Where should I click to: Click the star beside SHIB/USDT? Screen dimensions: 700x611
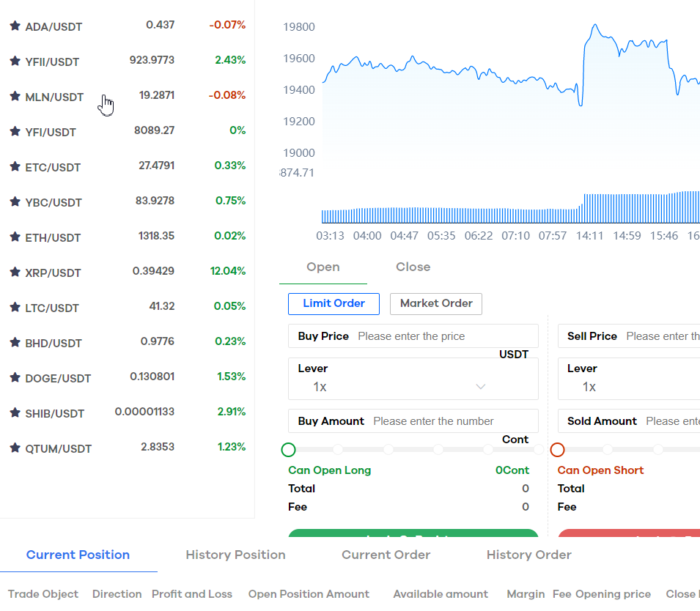pos(15,412)
